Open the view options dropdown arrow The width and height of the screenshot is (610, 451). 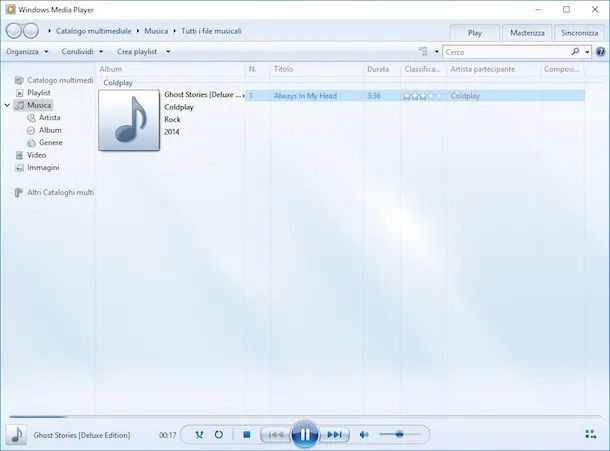click(x=436, y=51)
